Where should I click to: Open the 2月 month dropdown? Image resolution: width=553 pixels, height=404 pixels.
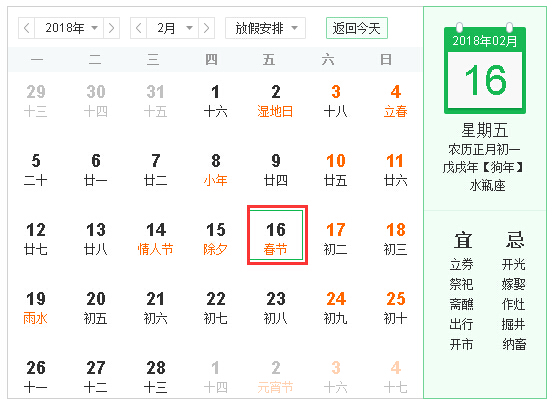[173, 28]
